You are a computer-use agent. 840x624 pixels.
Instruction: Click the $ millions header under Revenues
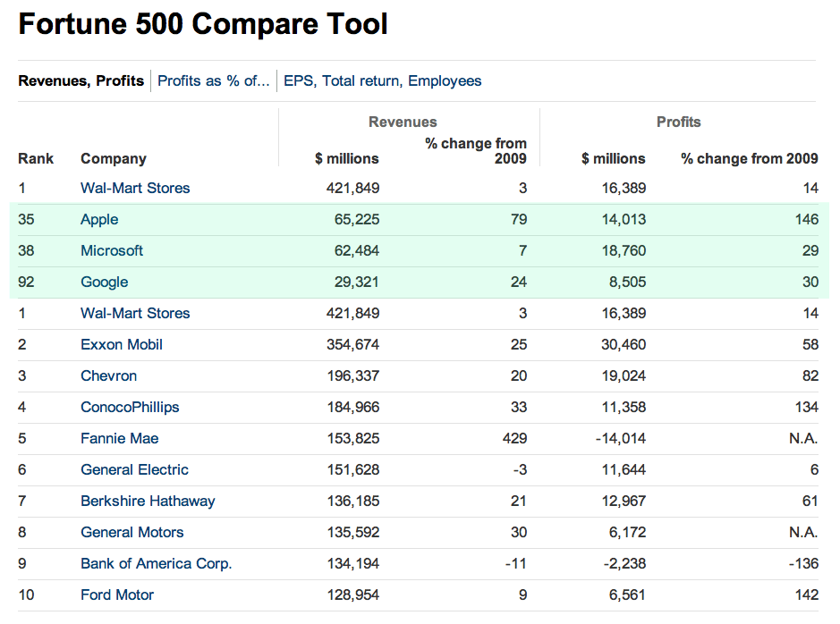(347, 158)
